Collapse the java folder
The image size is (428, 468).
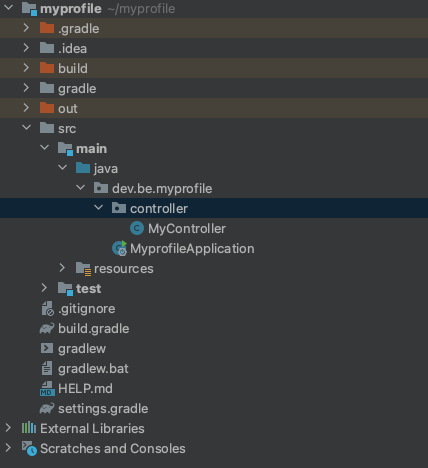click(62, 167)
